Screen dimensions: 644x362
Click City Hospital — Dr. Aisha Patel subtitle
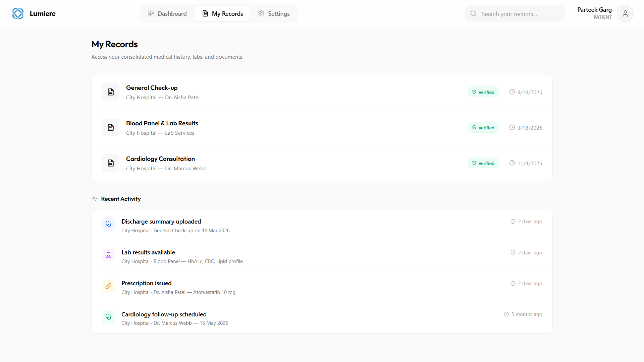click(163, 98)
